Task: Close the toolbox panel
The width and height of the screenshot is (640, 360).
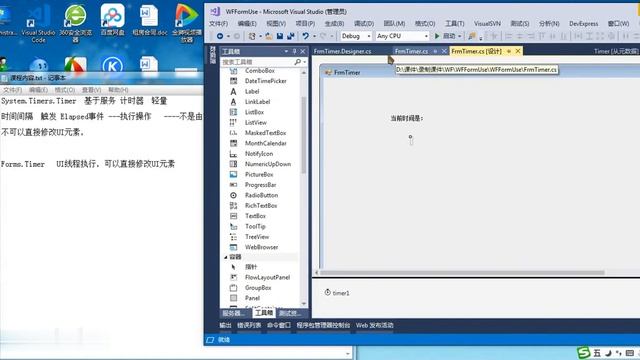Action: (302, 51)
